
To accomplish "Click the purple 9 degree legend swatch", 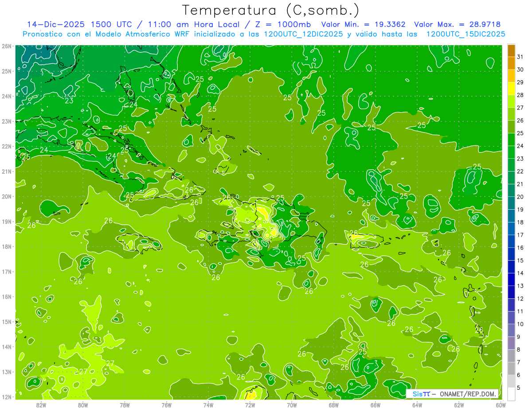I will 511,330.
